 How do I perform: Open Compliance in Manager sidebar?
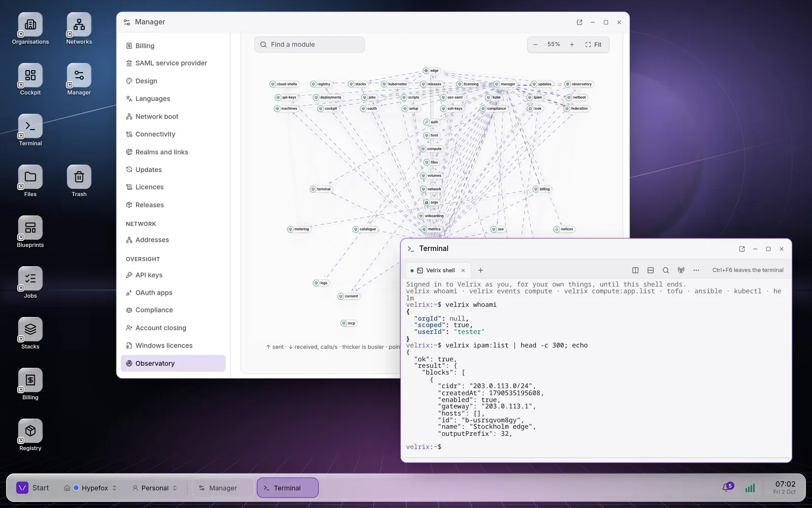tap(173, 310)
